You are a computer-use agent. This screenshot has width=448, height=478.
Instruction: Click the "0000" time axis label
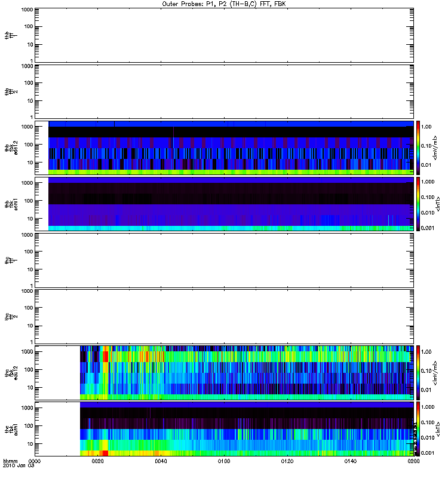tap(35, 461)
